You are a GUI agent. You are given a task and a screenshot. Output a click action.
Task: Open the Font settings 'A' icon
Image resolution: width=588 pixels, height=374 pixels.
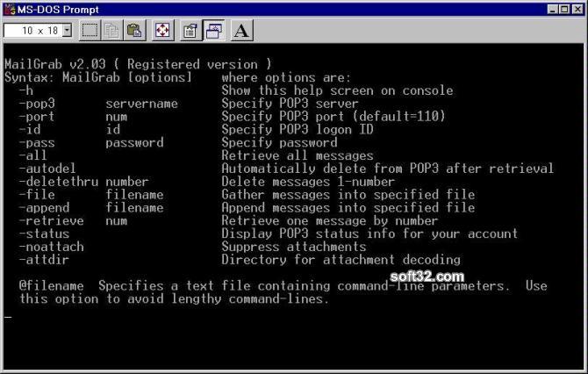click(x=242, y=31)
